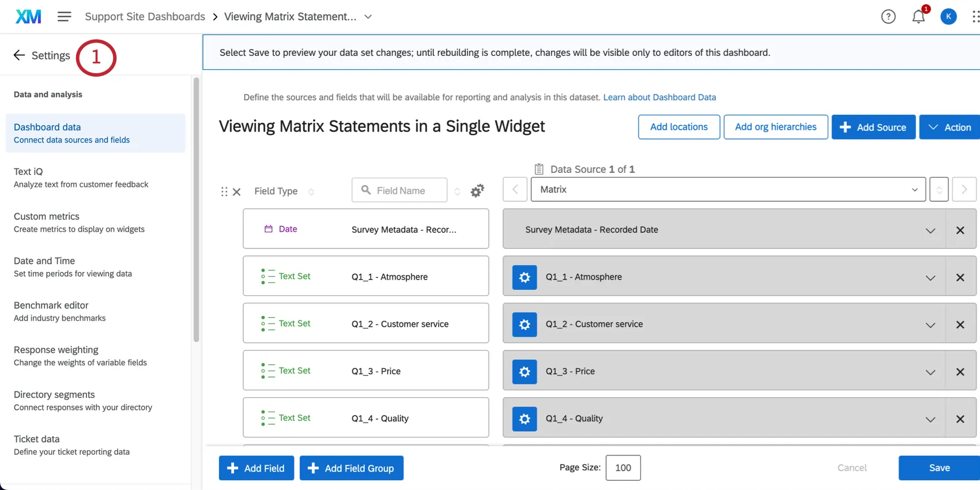Expand the Q1_4 - Quality source field dropdown

click(x=930, y=419)
